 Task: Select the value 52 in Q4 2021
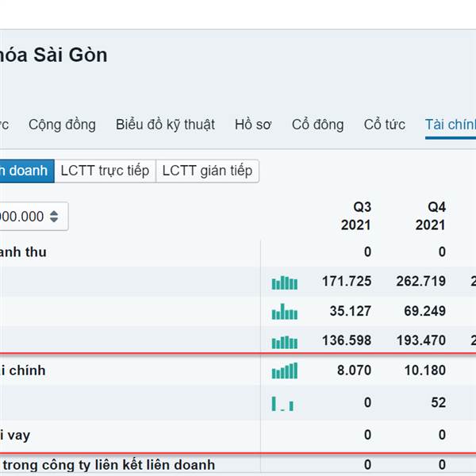439,403
